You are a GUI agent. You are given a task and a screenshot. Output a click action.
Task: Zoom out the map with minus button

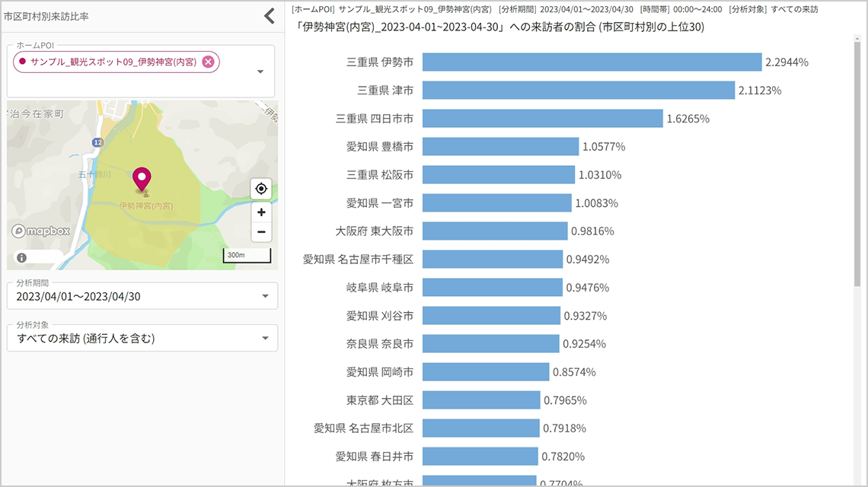point(261,232)
